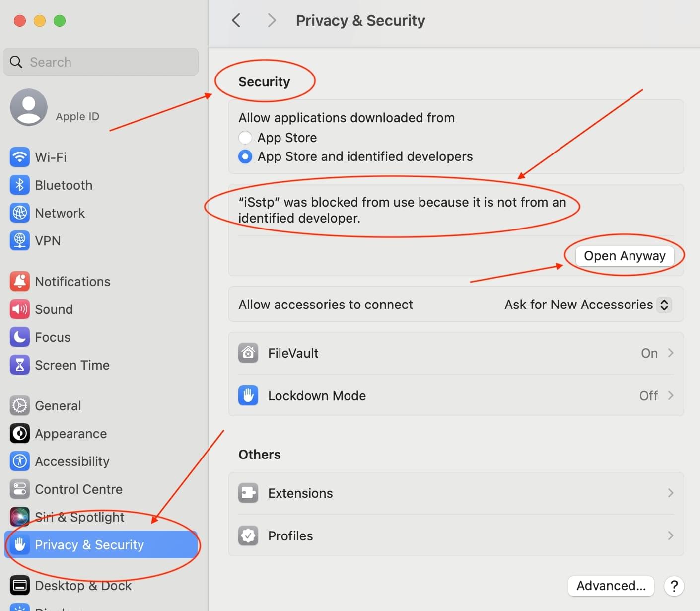Click the iSstp blocked message text
The width and height of the screenshot is (700, 611).
402,210
